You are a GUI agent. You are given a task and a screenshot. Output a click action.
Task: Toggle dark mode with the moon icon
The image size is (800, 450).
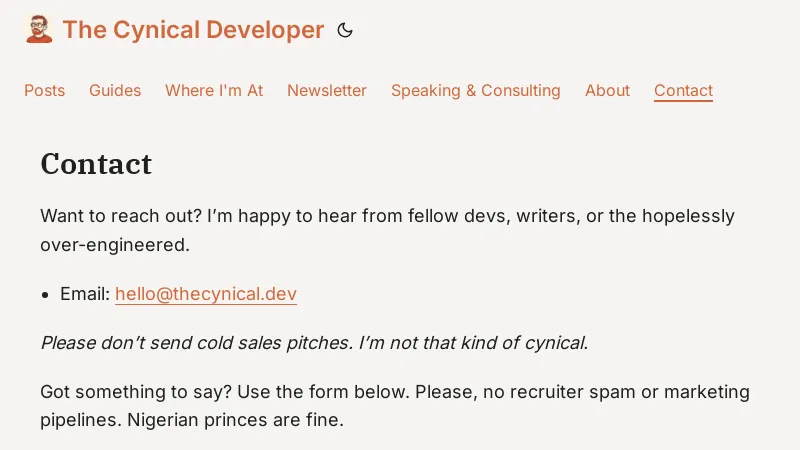pos(345,30)
